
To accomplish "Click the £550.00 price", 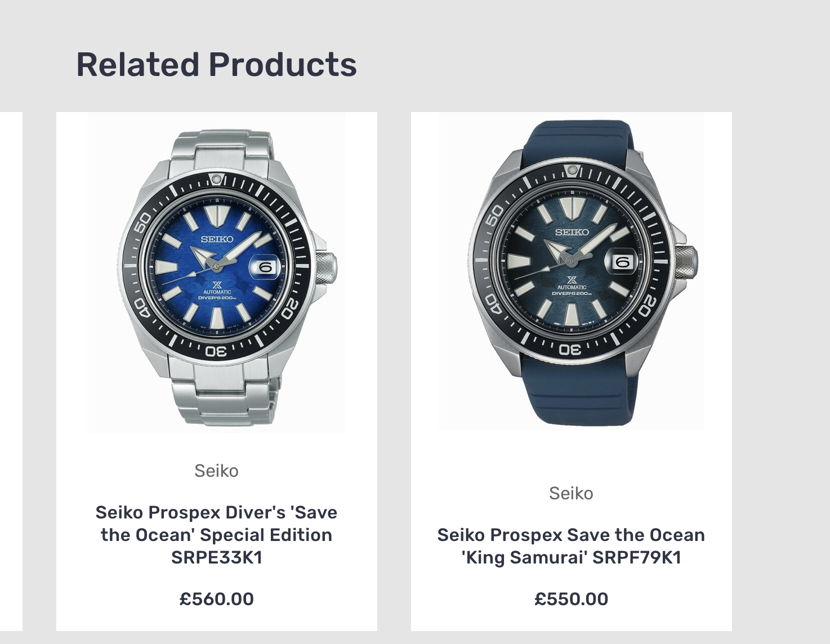I will (x=571, y=599).
